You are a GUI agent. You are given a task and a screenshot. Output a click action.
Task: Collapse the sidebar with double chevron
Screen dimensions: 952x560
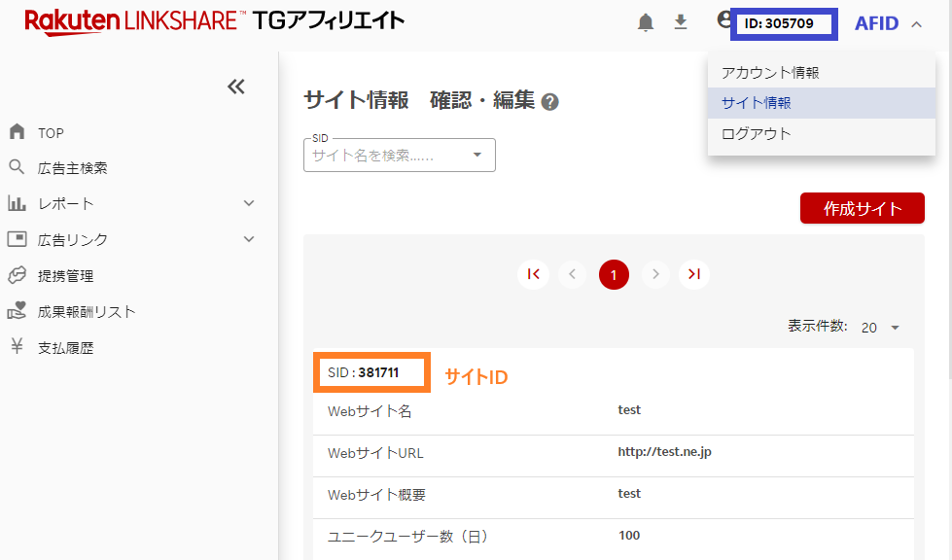click(236, 87)
